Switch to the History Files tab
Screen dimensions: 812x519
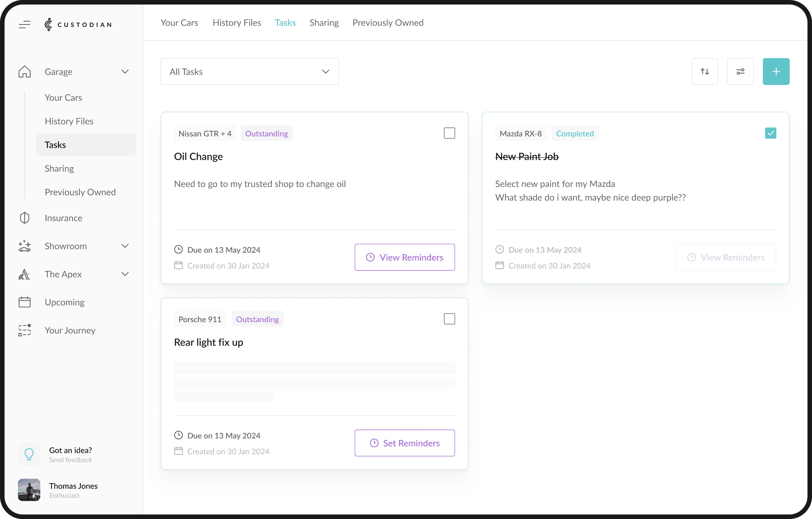[237, 23]
